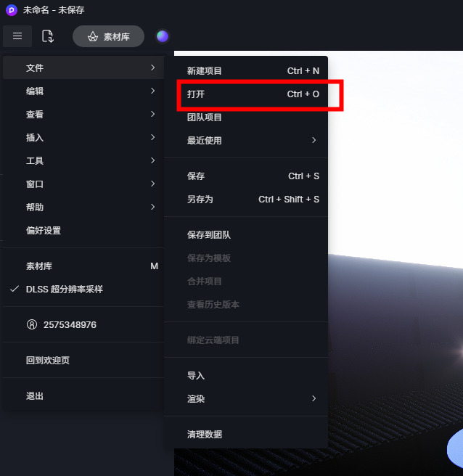Choose 新建项目 menu entry
463x476 pixels.
[252, 70]
